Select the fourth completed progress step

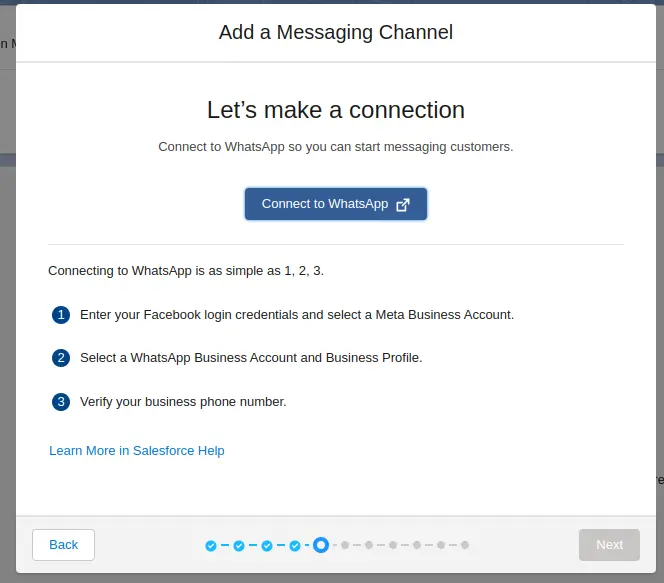(295, 546)
